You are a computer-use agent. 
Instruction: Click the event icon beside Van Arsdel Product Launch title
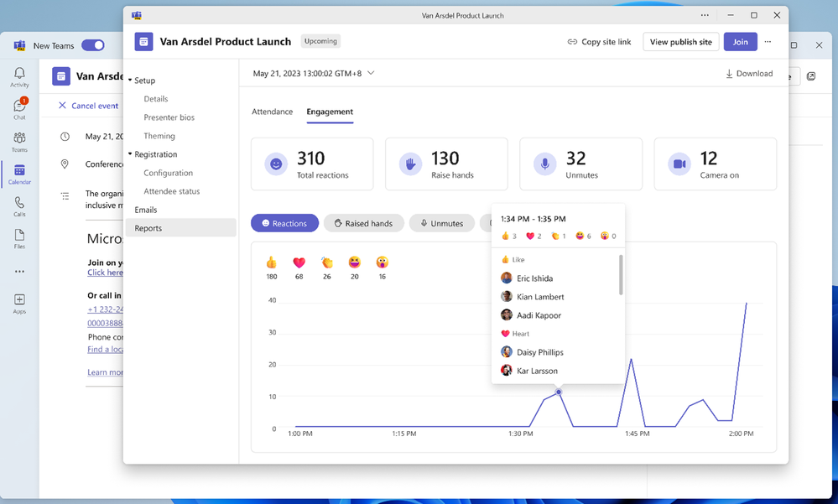(143, 42)
